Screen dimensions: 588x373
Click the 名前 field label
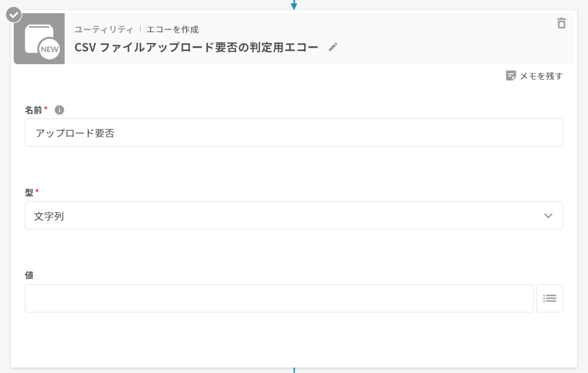[x=34, y=110]
